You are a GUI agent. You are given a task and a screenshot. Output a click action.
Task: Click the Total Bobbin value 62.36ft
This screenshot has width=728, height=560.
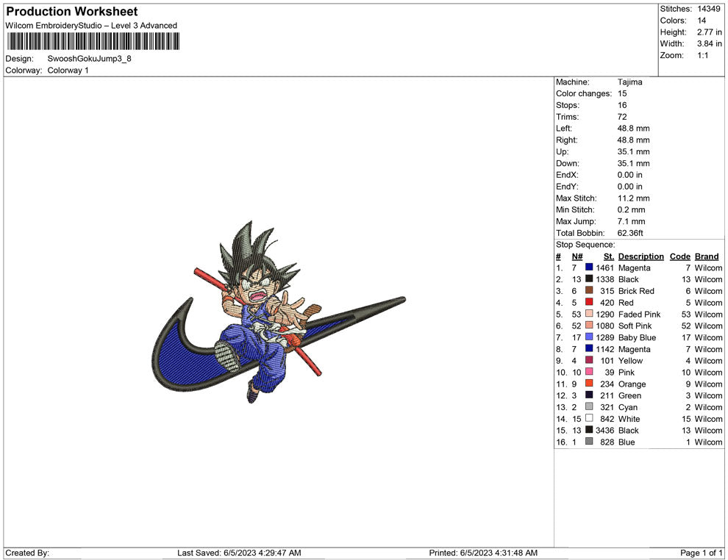click(x=630, y=233)
